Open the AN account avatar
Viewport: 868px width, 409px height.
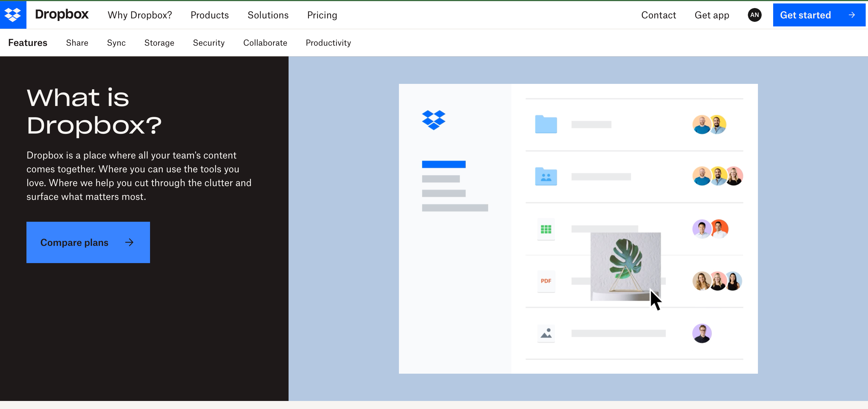click(754, 15)
